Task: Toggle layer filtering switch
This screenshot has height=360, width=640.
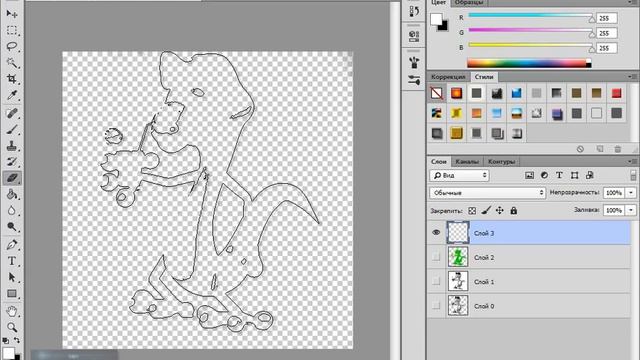Action: (633, 176)
